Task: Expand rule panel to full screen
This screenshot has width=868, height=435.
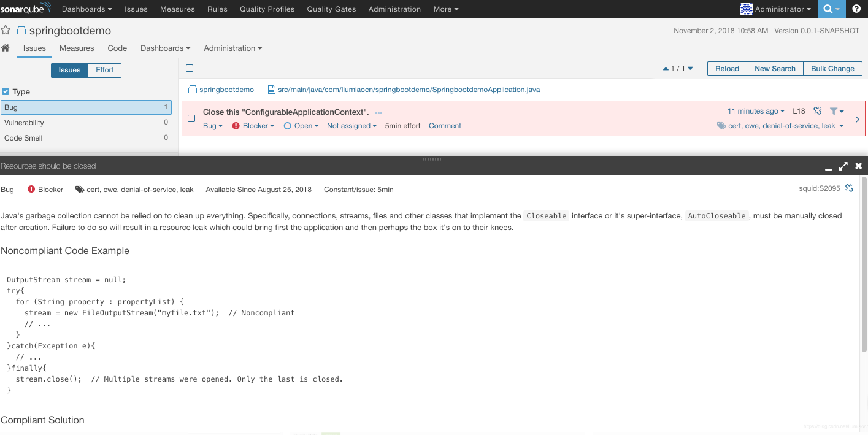Action: 843,166
